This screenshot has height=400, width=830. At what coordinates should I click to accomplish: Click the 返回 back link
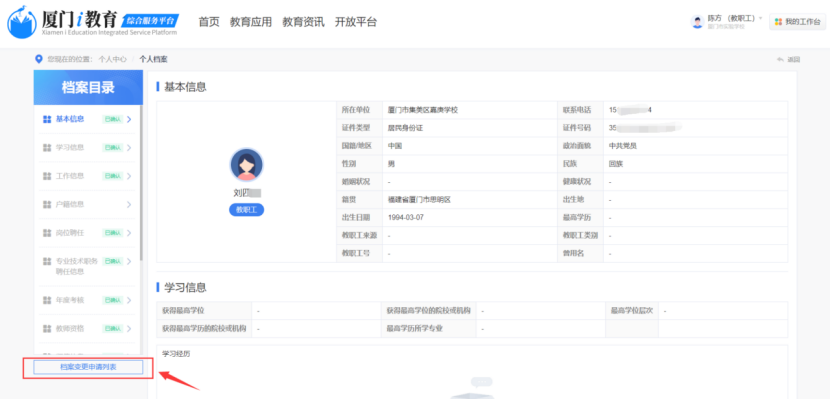(x=789, y=60)
